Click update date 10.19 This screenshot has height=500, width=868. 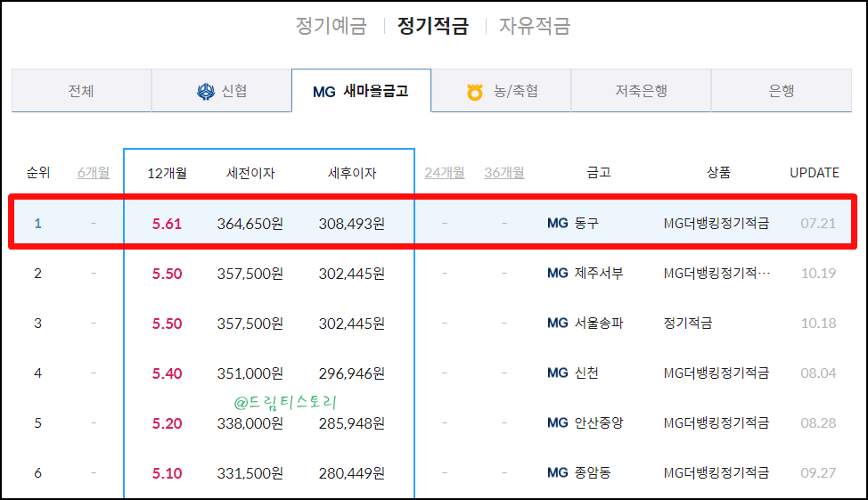[x=818, y=273]
